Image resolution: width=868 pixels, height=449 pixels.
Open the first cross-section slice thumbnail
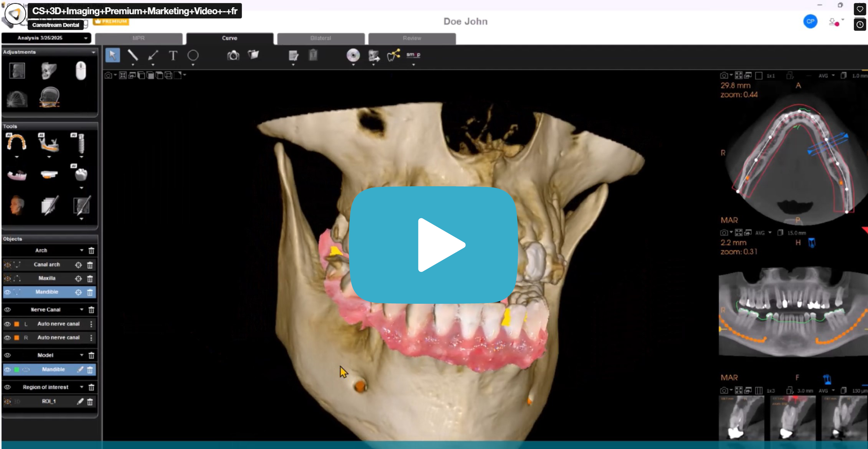741,419
